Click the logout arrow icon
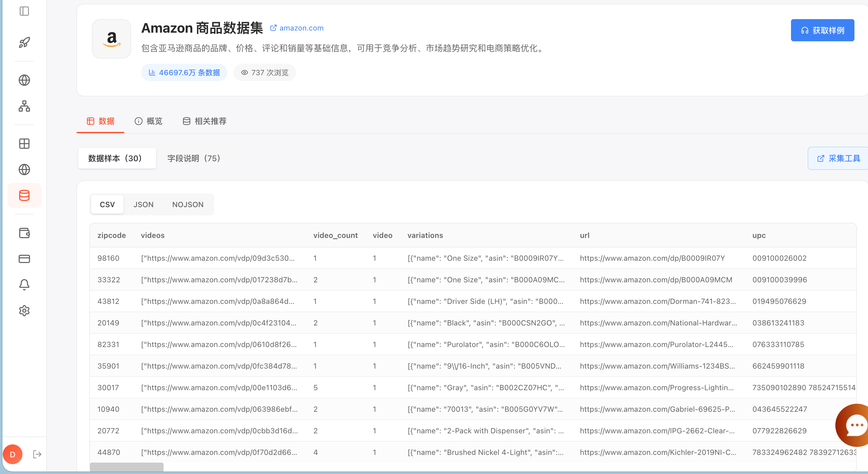The height and width of the screenshot is (474, 868). pos(37,455)
